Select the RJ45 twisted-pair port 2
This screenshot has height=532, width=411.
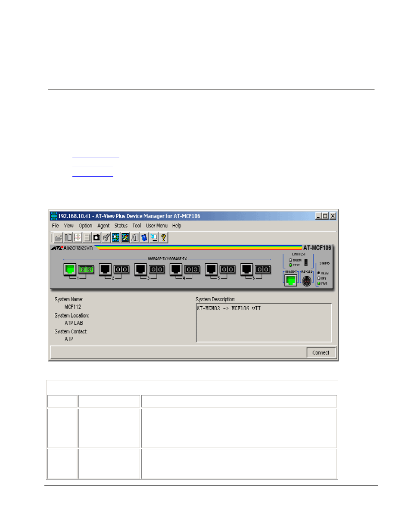coord(105,269)
